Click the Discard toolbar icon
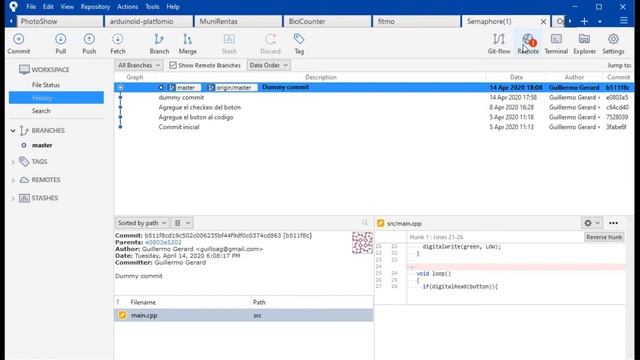 [x=270, y=44]
